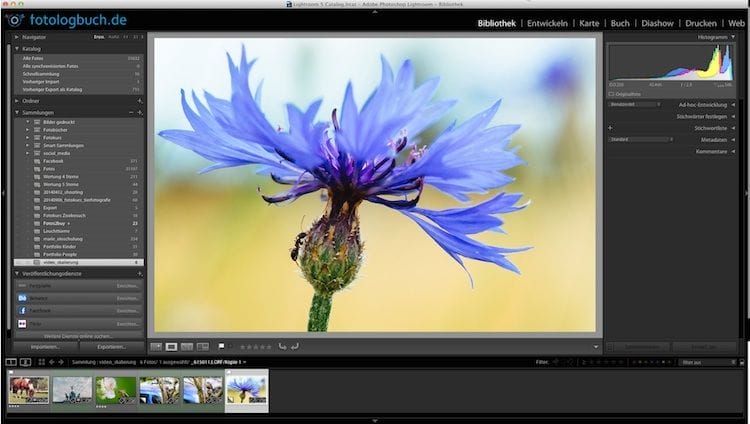Toggle the flag status in toolbar
Image resolution: width=750 pixels, height=424 pixels.
[x=222, y=346]
